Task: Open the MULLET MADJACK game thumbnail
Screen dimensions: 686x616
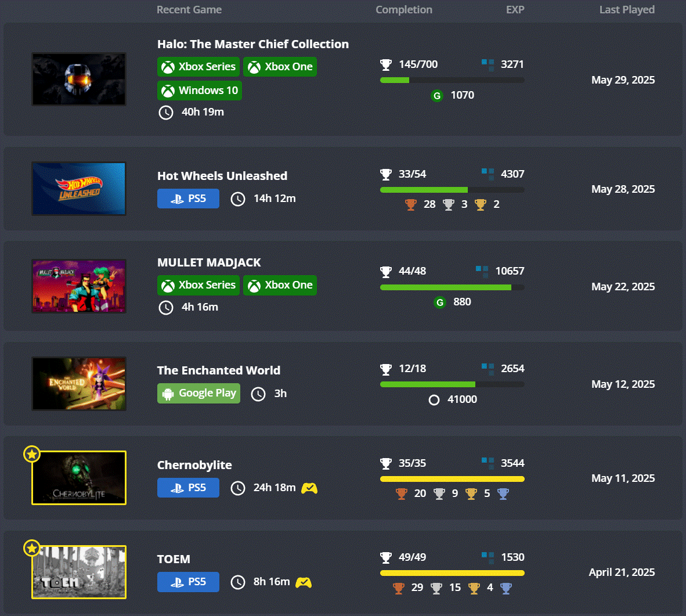Action: (79, 286)
